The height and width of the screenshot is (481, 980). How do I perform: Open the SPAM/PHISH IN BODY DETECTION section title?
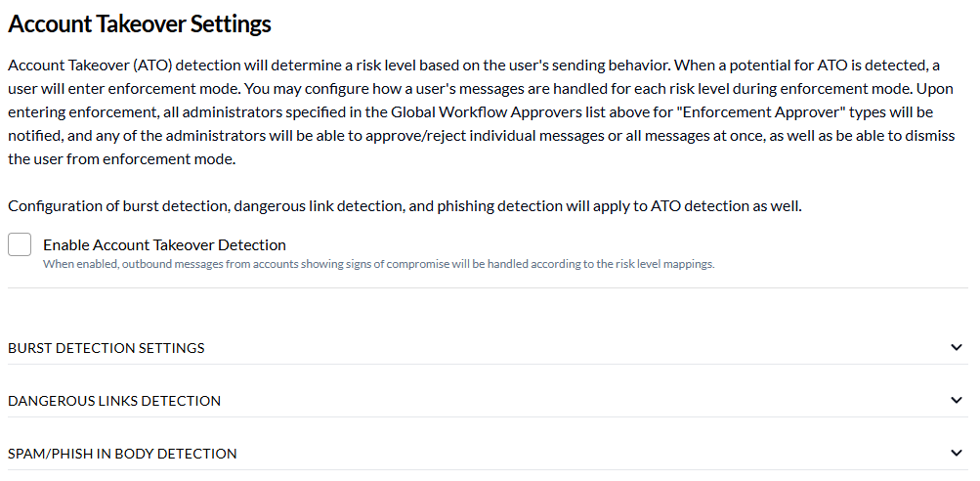pyautogui.click(x=122, y=454)
